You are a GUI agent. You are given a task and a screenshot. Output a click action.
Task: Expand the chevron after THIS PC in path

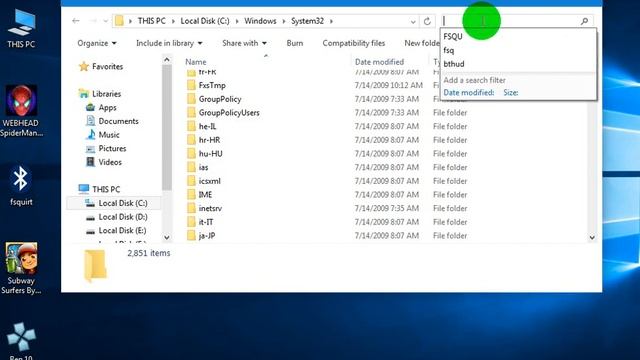pyautogui.click(x=173, y=21)
